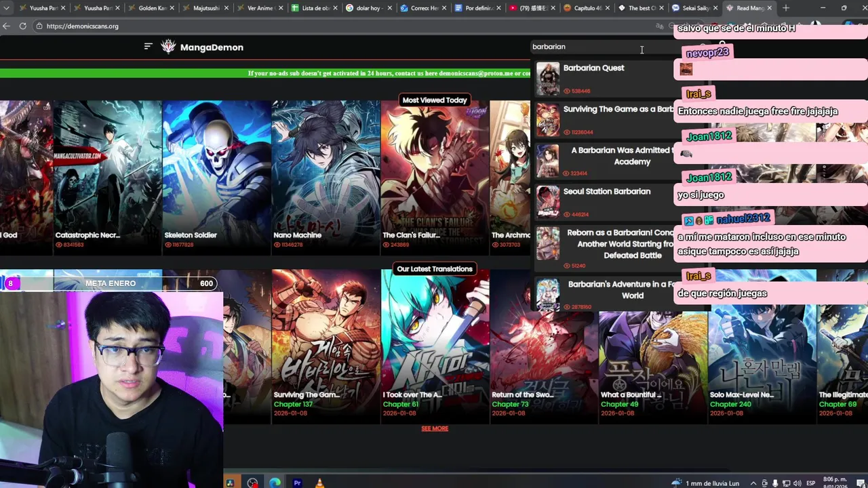Click the MangaDemon site title
This screenshot has width=868, height=488.
212,47
